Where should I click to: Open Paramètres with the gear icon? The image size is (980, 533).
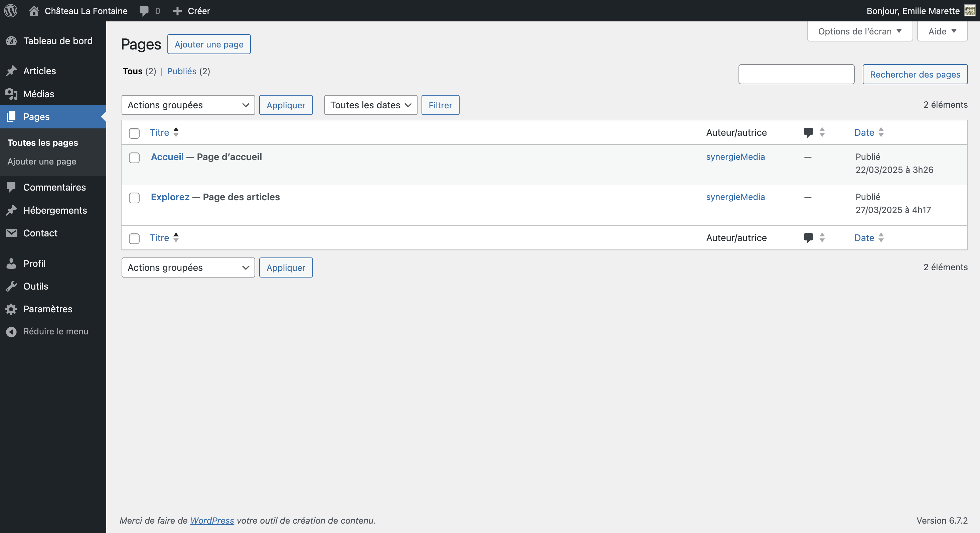coord(11,309)
